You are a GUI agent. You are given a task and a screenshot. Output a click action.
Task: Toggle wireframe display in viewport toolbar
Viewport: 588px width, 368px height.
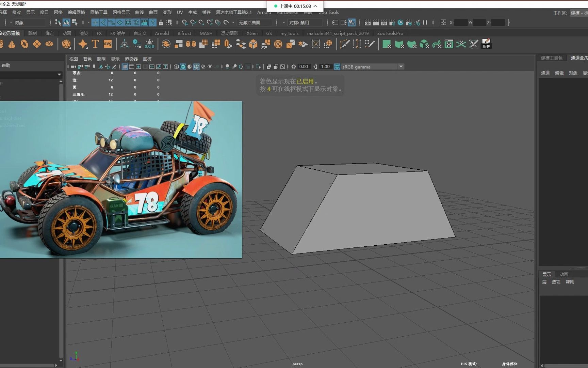tap(176, 67)
